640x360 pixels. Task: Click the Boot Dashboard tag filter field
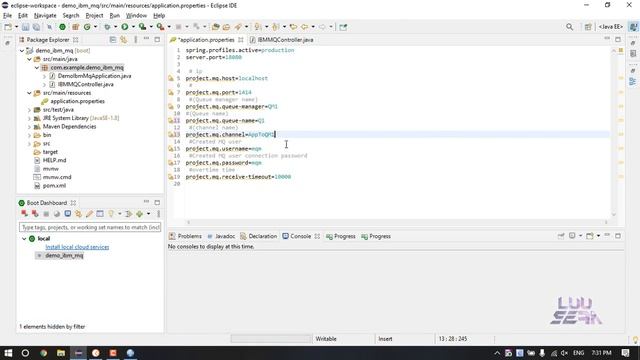point(90,227)
